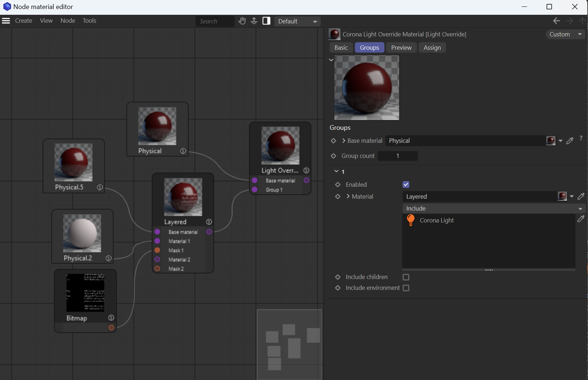
Task: Toggle keyframe diamond beside Include environment
Action: (338, 288)
